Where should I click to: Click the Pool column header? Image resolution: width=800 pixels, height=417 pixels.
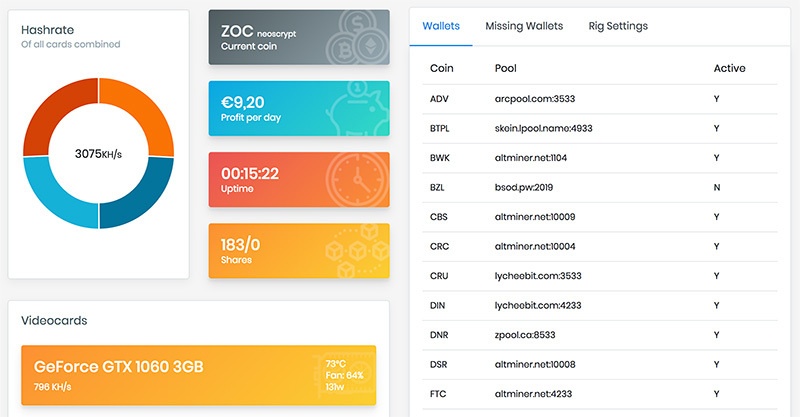(507, 69)
